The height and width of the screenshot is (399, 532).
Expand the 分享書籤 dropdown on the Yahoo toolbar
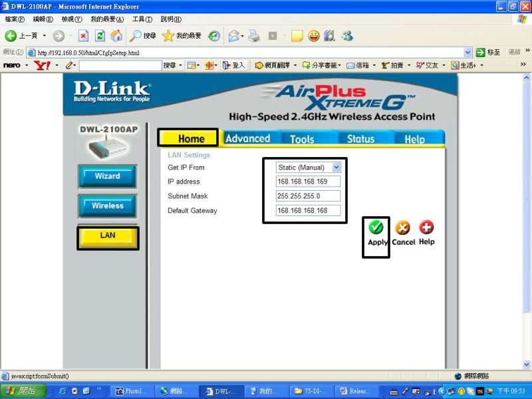pos(339,65)
